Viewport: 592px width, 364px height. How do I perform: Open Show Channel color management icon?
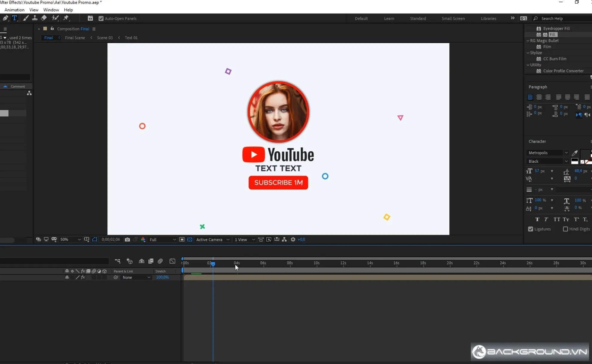[x=143, y=240]
